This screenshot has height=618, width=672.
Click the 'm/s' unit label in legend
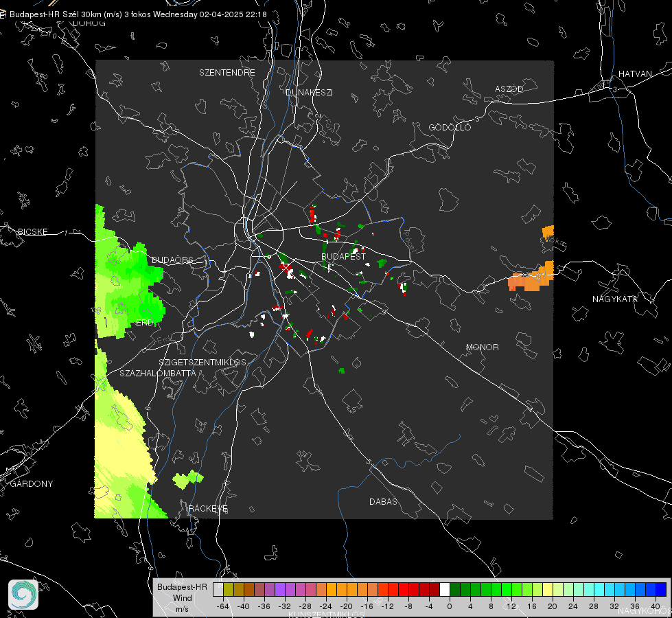click(182, 609)
